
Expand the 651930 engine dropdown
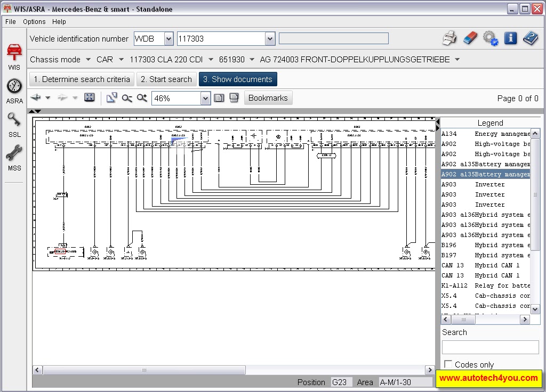coord(252,60)
